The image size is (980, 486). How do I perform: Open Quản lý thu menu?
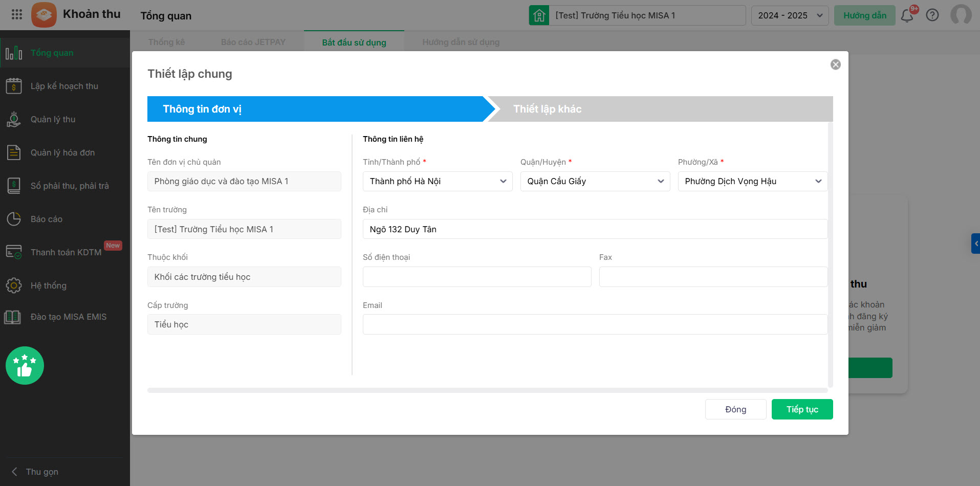[x=65, y=119]
